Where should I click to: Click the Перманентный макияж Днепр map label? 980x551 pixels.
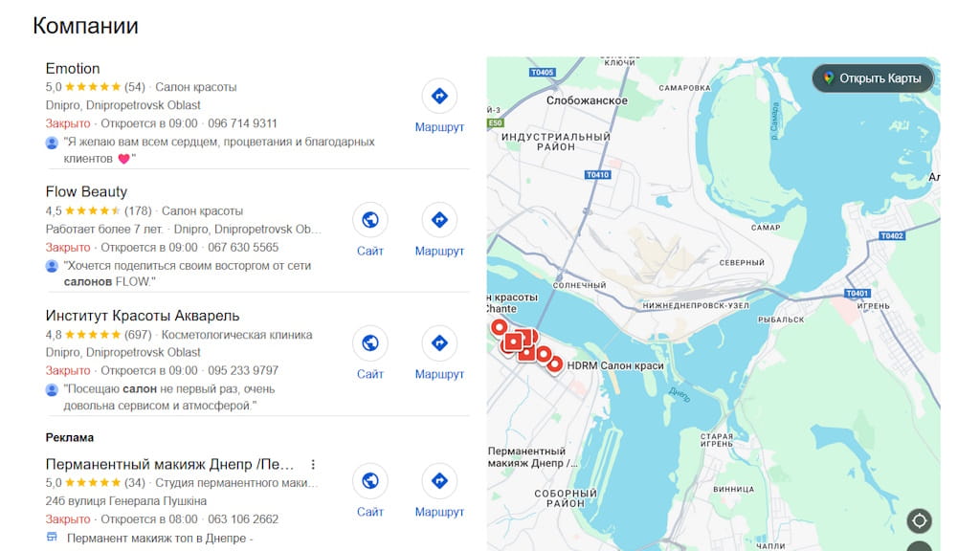pos(532,457)
